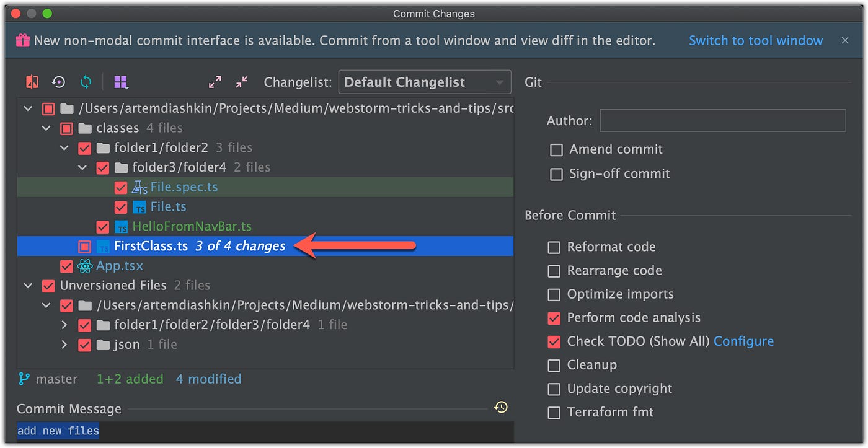Click the 1+2 added status text
This screenshot has height=448, width=868.
click(x=130, y=379)
